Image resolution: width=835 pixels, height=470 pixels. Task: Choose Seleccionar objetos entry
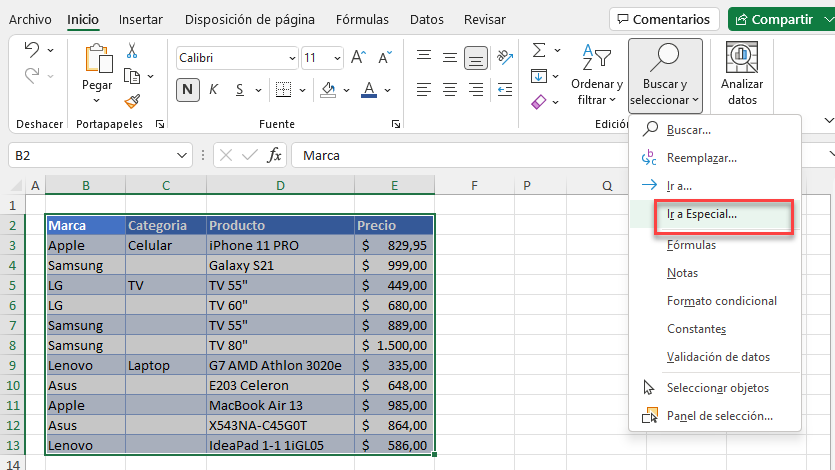click(715, 388)
